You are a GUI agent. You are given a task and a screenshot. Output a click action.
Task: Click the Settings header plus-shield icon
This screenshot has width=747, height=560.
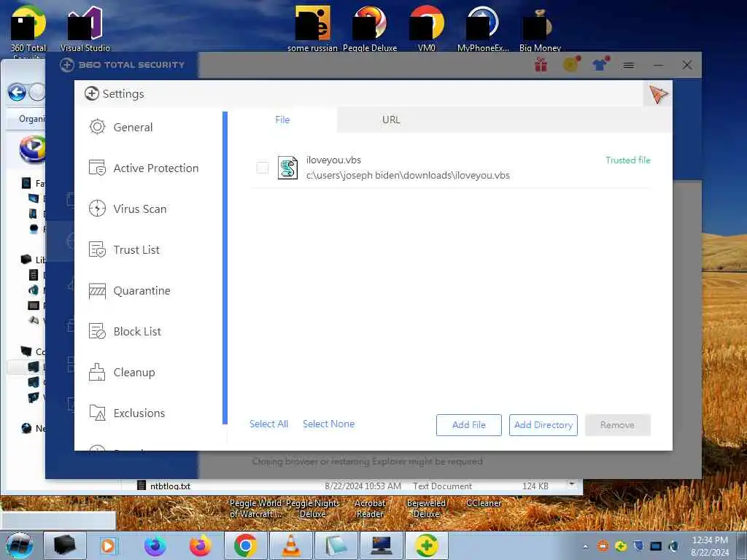(92, 94)
